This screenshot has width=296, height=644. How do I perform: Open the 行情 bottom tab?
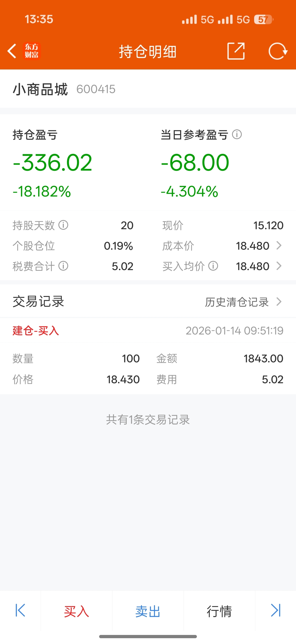219,611
